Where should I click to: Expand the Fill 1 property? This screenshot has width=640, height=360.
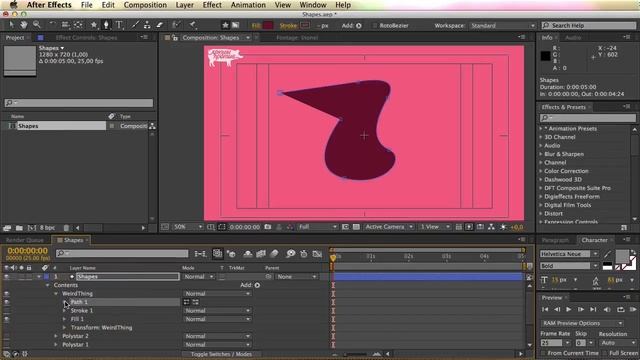point(64,319)
